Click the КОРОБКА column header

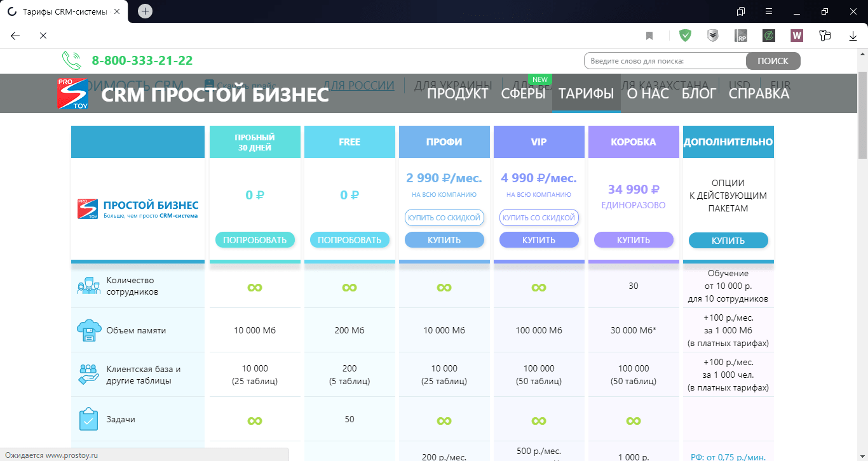[x=634, y=142]
